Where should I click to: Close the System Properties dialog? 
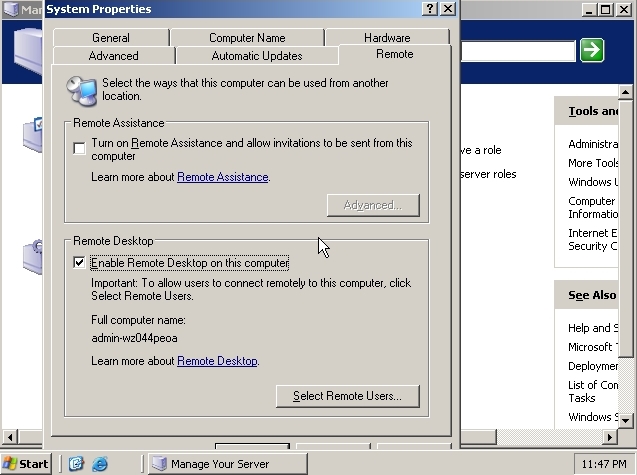click(448, 9)
